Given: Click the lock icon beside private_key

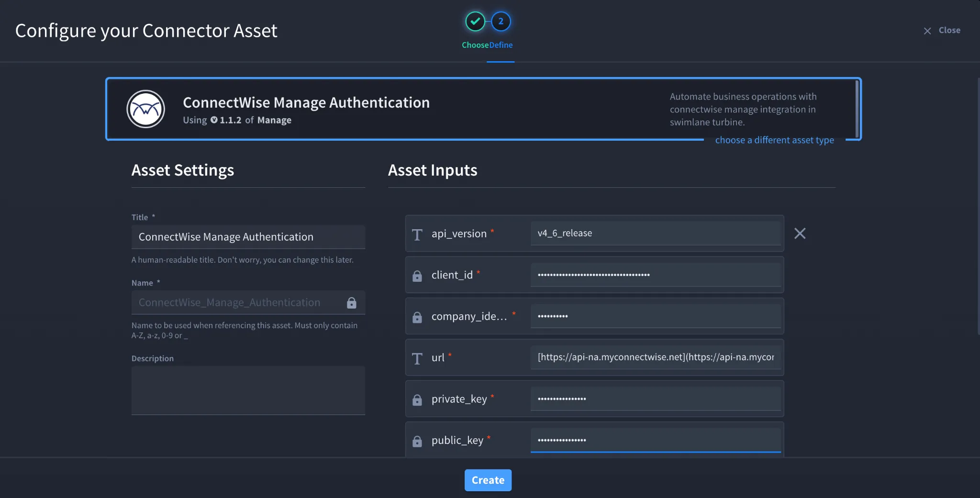Looking at the screenshot, I should pos(417,400).
